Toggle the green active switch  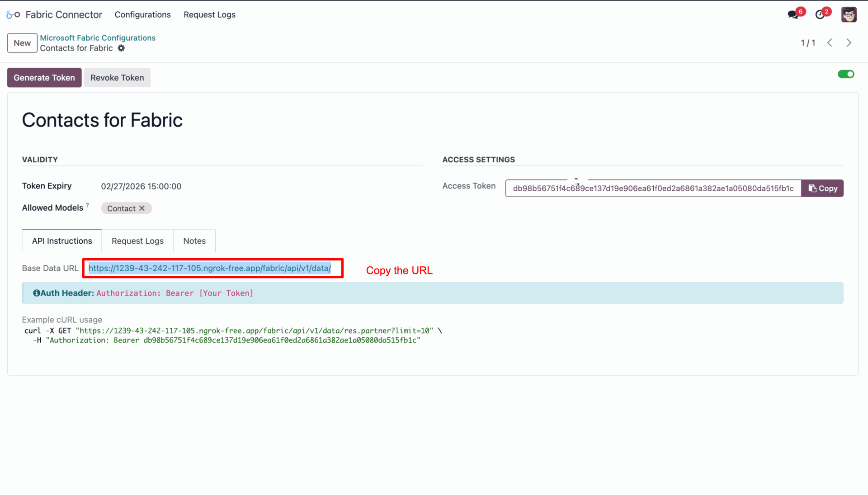tap(845, 74)
